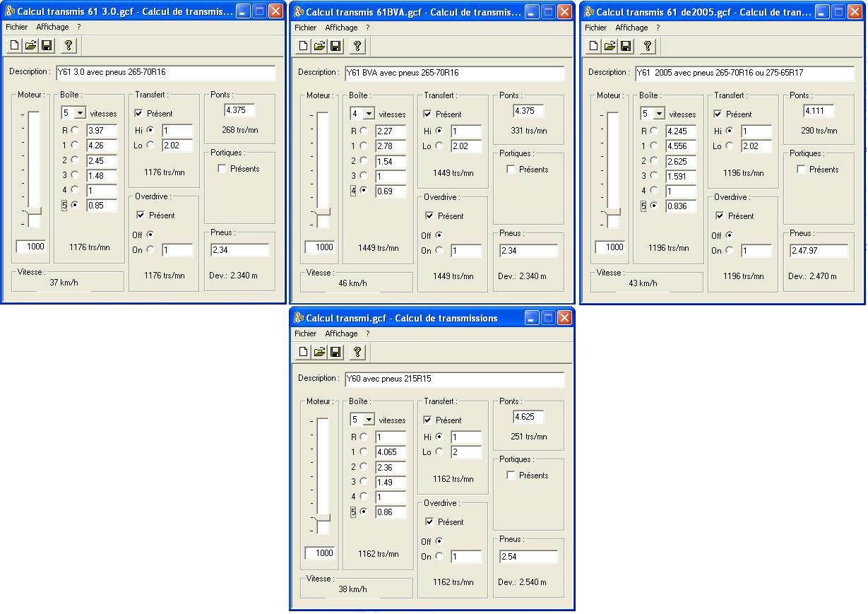Toggle Overdrive Présent in Calcul transmi.gcf window
The height and width of the screenshot is (614, 868).
coord(429,521)
